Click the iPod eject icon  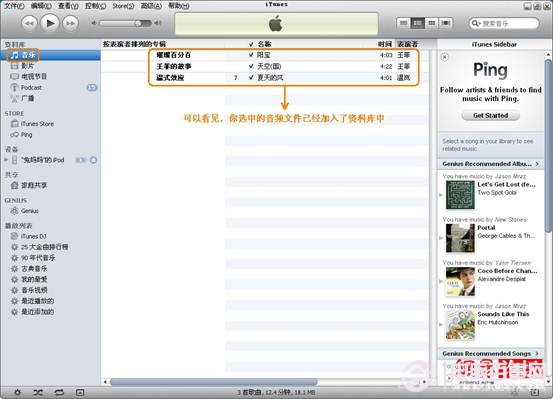[93, 160]
